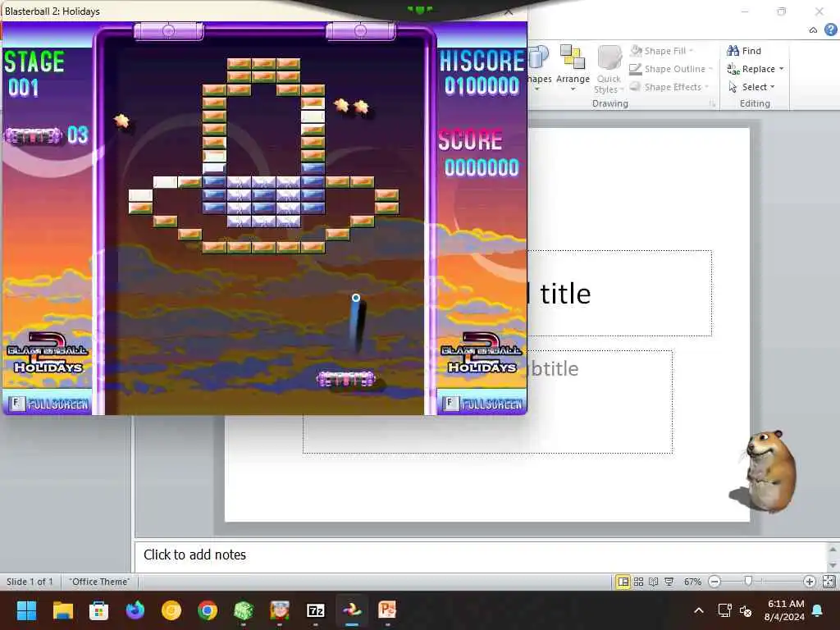This screenshot has width=840, height=630.
Task: Click the 67% zoom level
Action: click(x=692, y=582)
